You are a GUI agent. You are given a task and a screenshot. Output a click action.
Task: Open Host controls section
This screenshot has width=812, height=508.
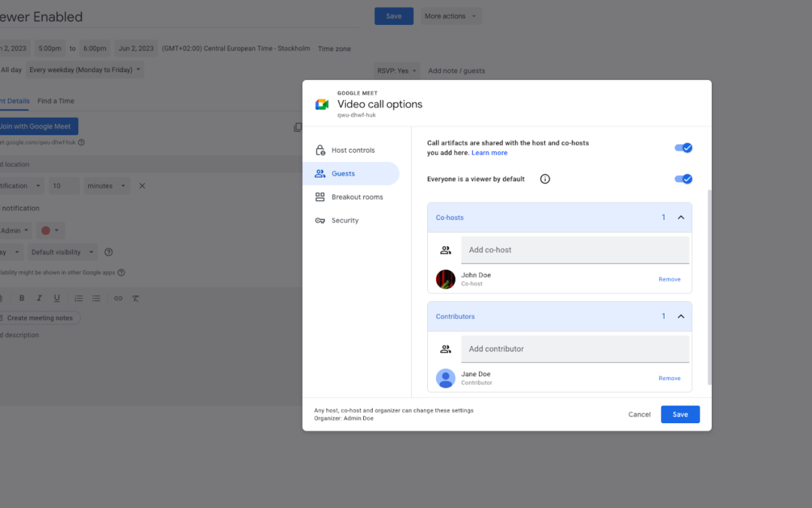[x=351, y=150]
